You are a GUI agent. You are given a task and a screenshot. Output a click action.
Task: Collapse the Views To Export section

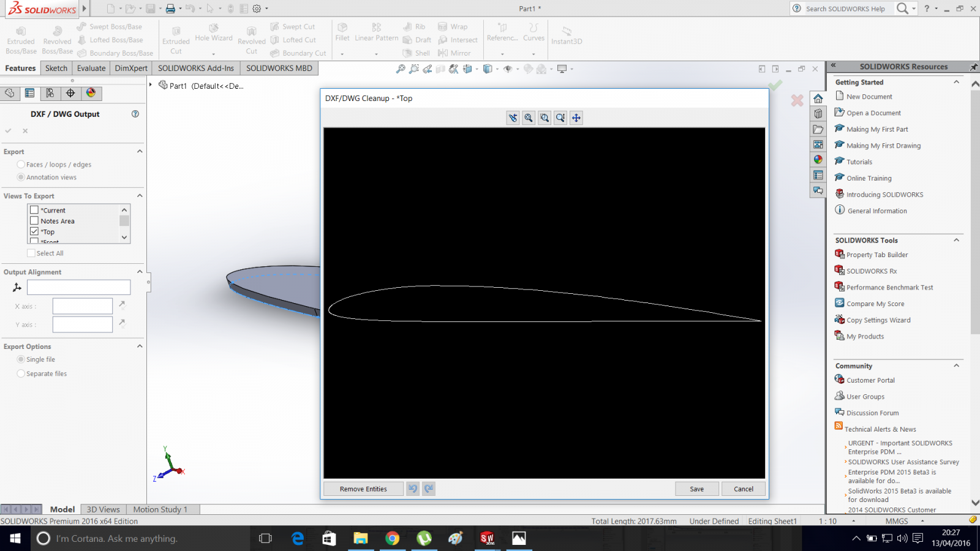[140, 196]
